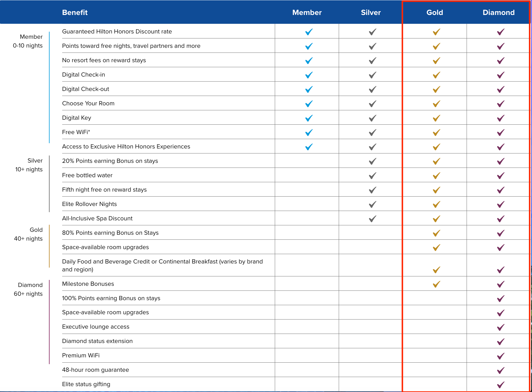The height and width of the screenshot is (392, 532).
Task: Click the Silver checkmark for Free bottled water
Action: [372, 175]
